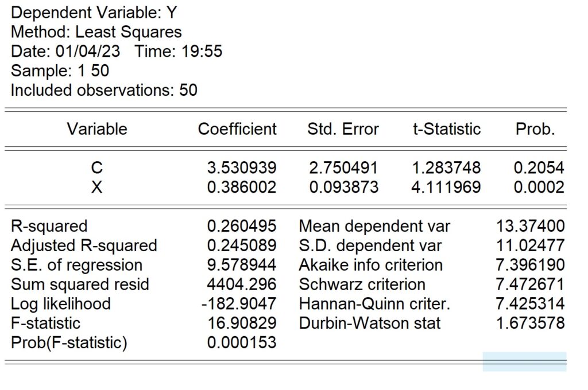Click the Variable column header
This screenshot has height=390, width=588.
(97, 129)
